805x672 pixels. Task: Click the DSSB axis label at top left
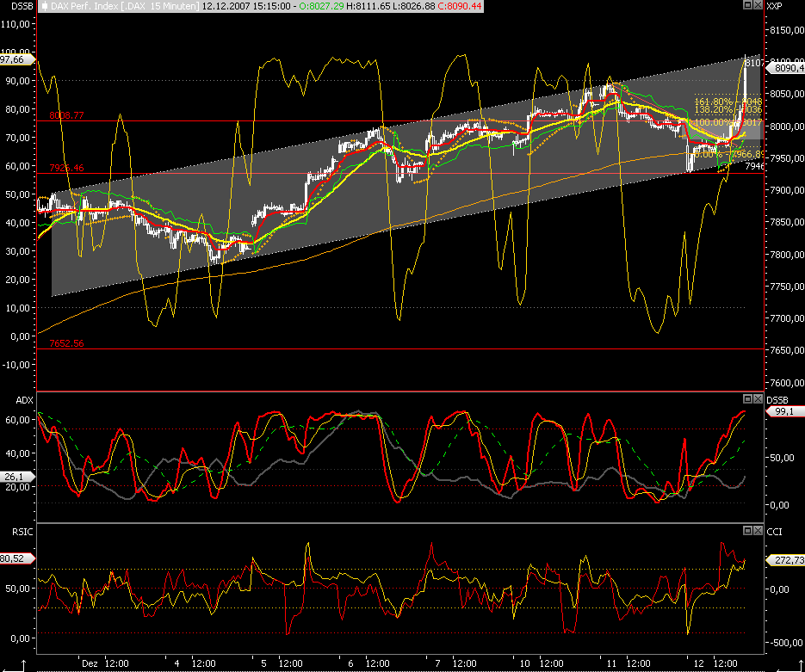click(x=22, y=6)
